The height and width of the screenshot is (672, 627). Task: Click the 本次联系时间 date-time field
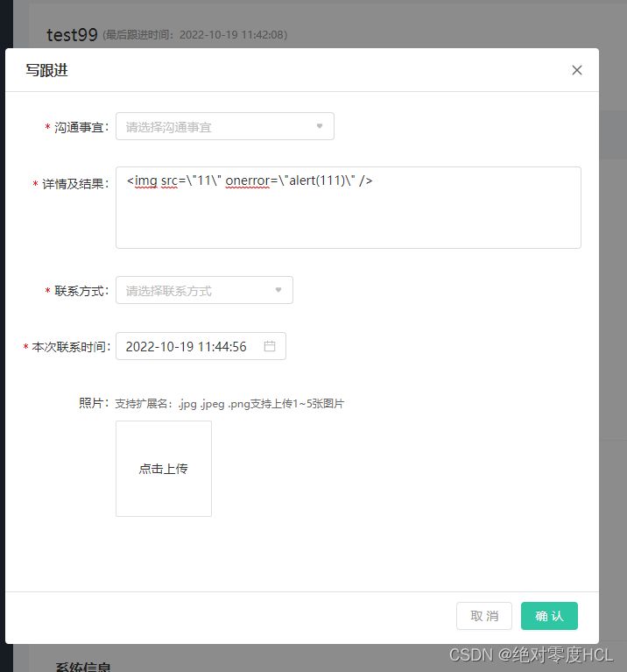tap(201, 346)
